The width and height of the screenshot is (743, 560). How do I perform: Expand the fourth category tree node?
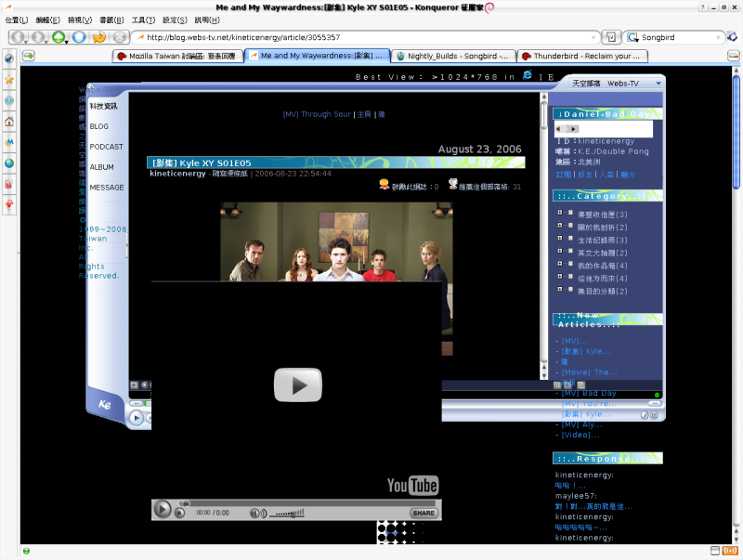click(560, 252)
